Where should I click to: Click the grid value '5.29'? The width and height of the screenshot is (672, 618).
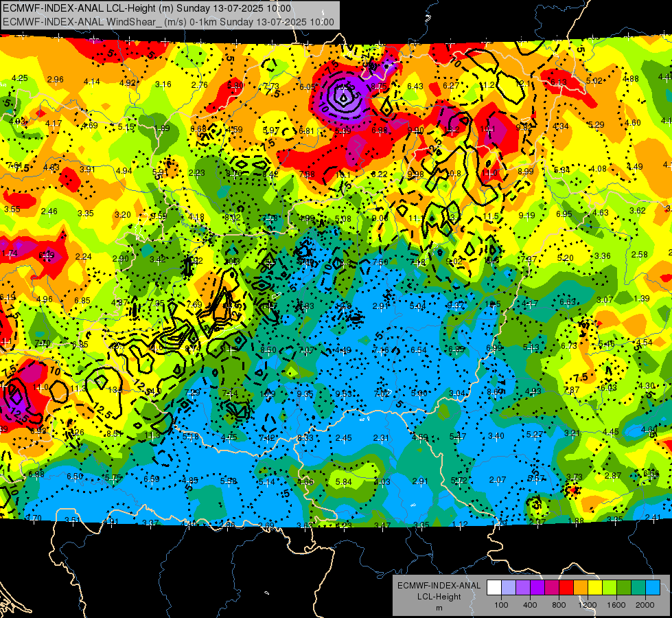[x=596, y=125]
